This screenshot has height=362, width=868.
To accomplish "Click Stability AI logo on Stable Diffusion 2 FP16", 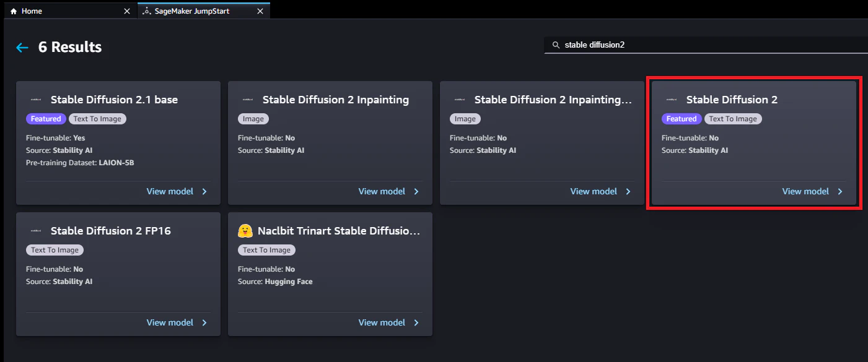I will [x=35, y=231].
